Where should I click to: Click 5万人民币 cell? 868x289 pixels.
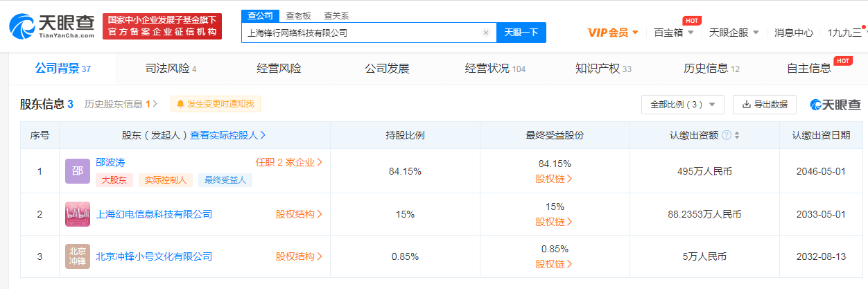[704, 256]
